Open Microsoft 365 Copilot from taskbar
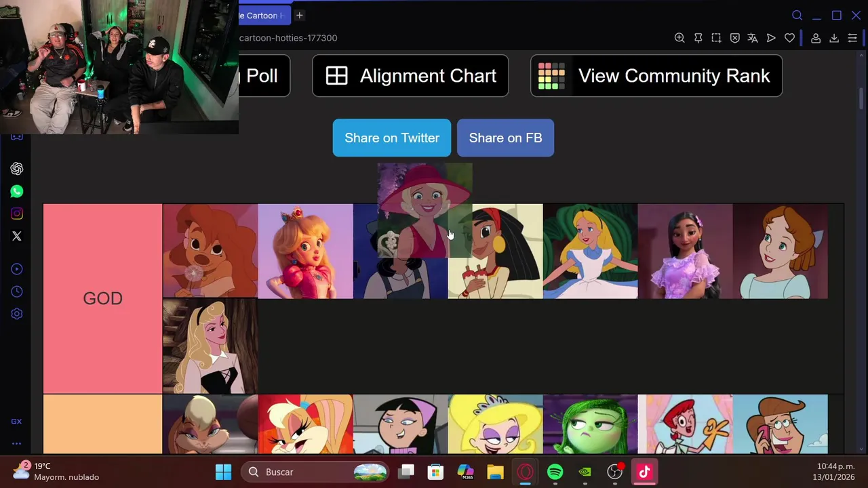 tap(465, 472)
